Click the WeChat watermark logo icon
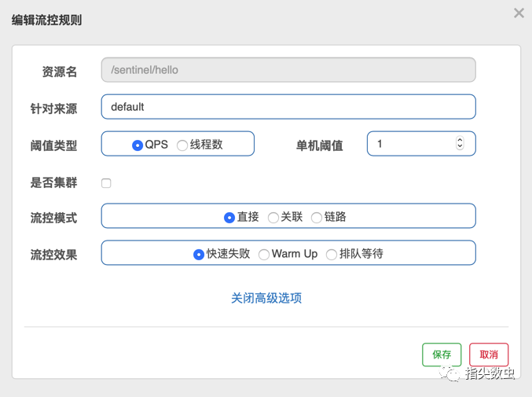This screenshot has height=397, width=532. pos(449,373)
